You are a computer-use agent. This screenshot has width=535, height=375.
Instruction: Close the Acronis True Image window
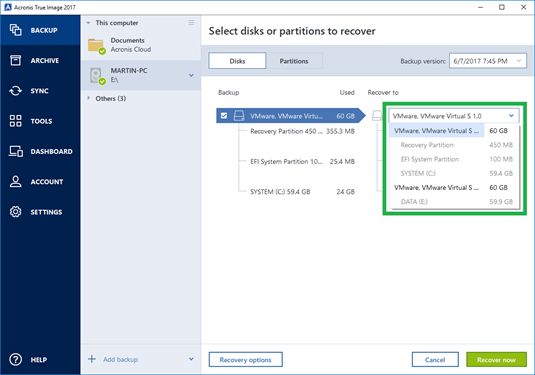click(523, 7)
